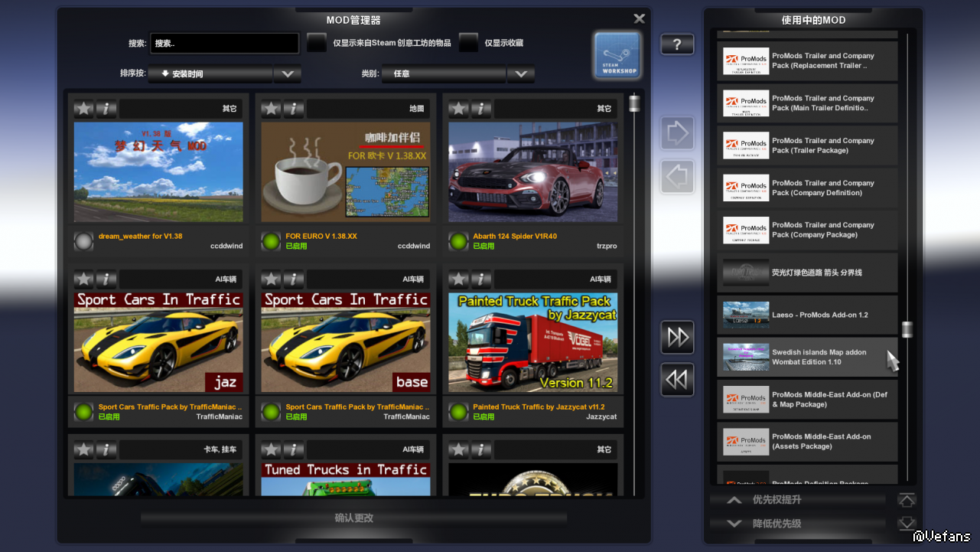
Task: Star the Tuned Trucks in Traffic mod
Action: point(272,449)
